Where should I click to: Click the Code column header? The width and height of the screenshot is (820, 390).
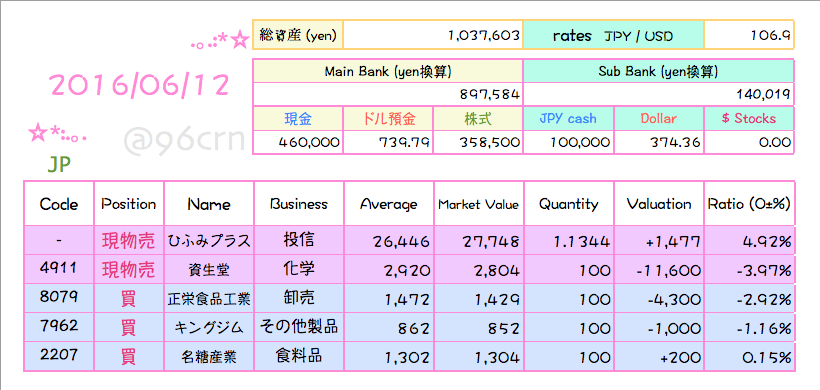click(x=59, y=204)
